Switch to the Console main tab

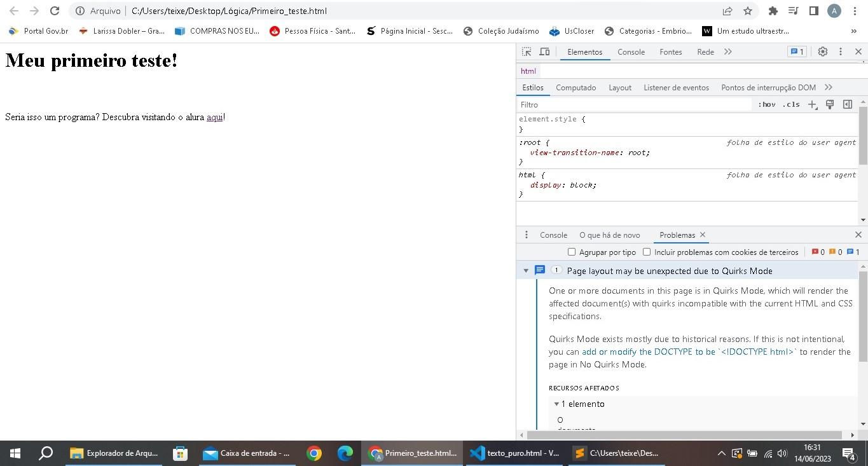[x=631, y=52]
